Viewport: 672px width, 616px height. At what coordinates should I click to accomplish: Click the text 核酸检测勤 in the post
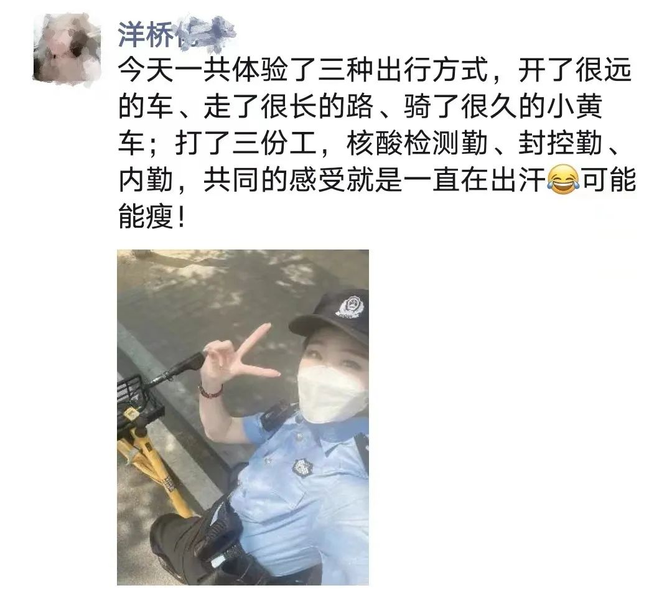pos(417,142)
